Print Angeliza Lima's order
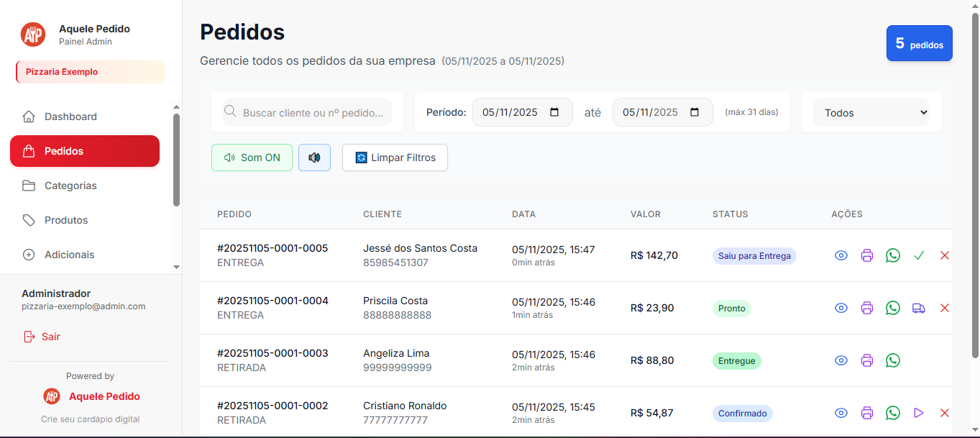Screen dimensions: 980x438 point(866,360)
